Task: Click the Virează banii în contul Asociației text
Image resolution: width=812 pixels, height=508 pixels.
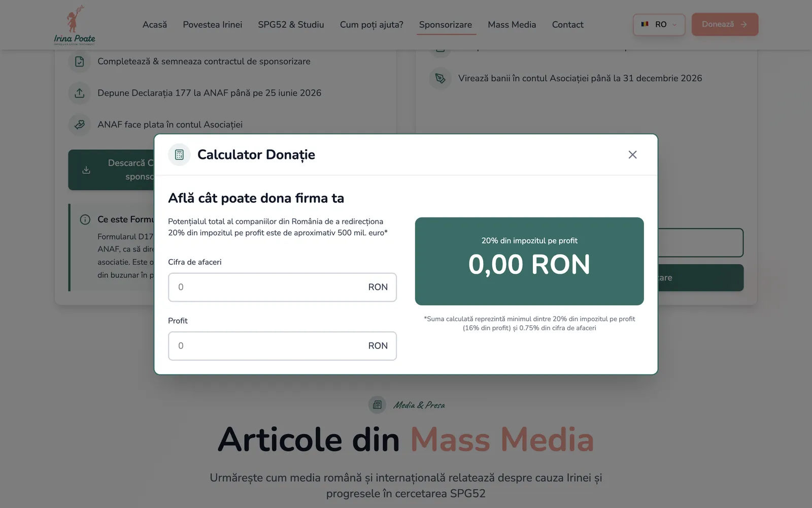Action: 580,78
